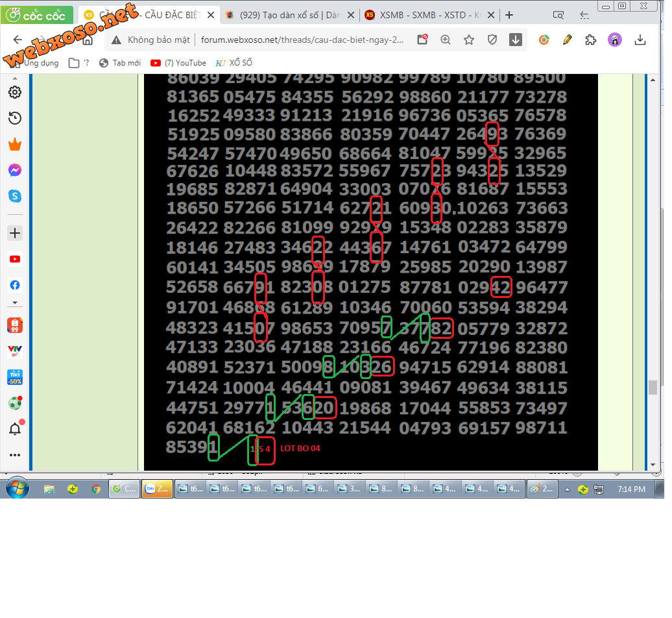Image resolution: width=672 pixels, height=618 pixels.
Task: Bookmark this page with the star icon
Action: [469, 40]
